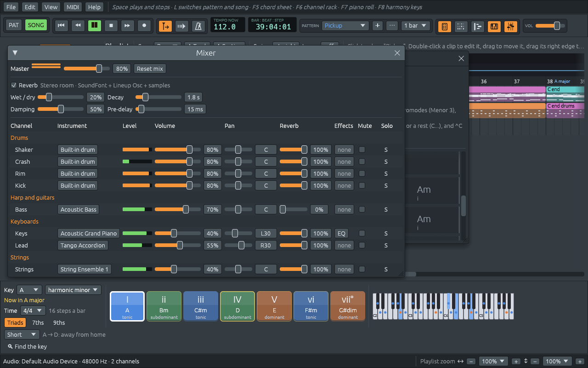Open the File menu
This screenshot has height=368, width=588.
point(11,7)
